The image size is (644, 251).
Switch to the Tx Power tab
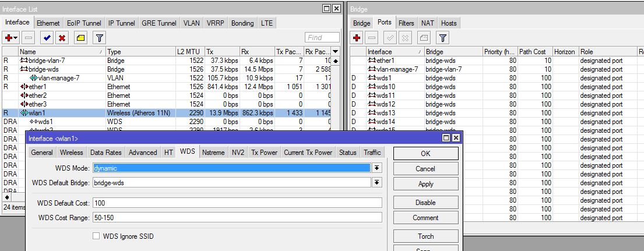click(x=264, y=153)
